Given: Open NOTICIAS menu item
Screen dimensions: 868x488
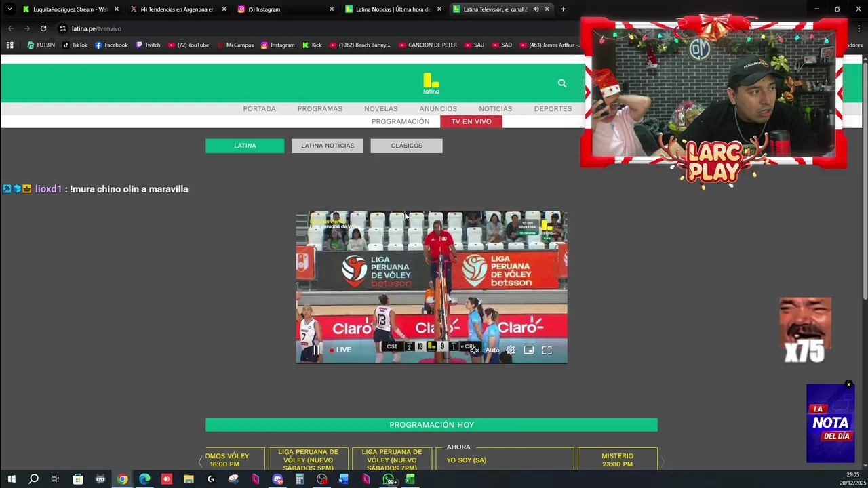Looking at the screenshot, I should [x=496, y=108].
